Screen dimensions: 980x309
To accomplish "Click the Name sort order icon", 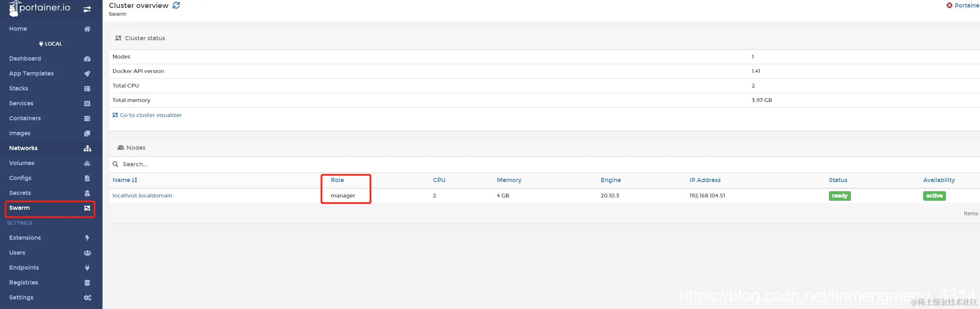I will pos(134,180).
